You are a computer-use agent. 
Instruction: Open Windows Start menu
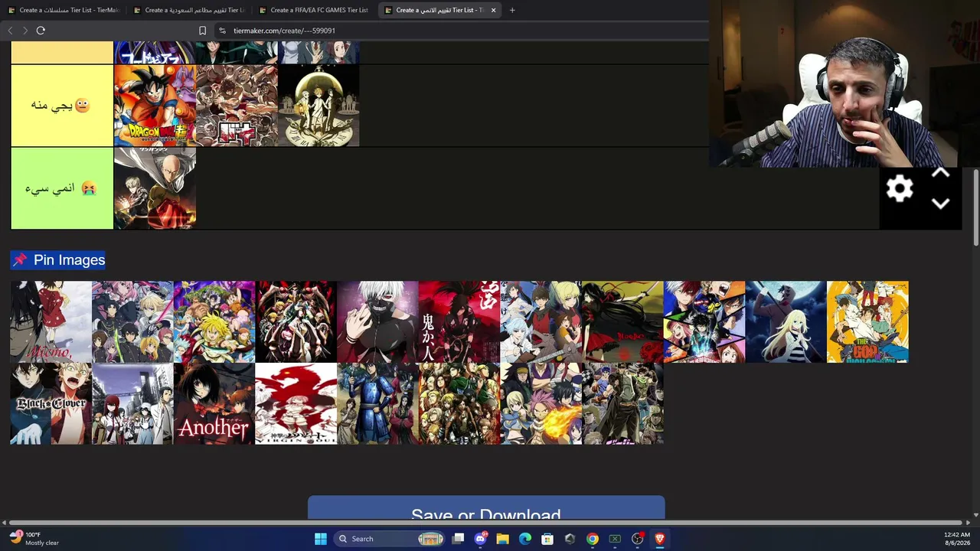click(321, 539)
